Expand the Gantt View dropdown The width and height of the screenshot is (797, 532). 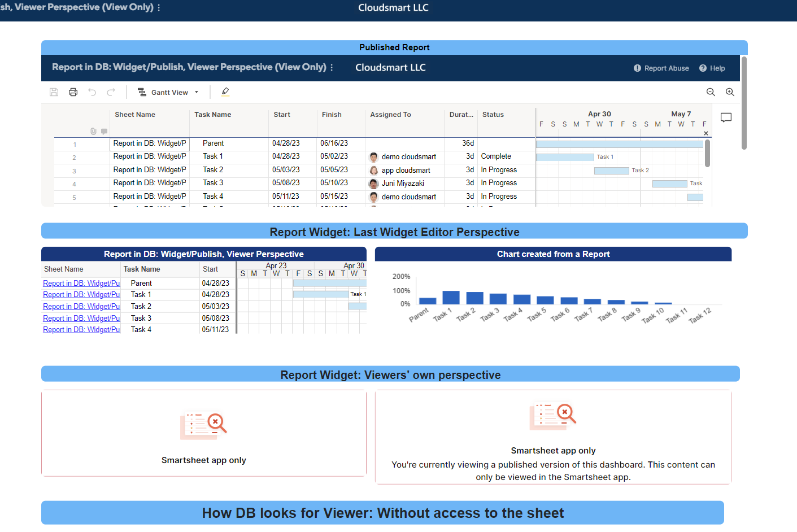pyautogui.click(x=196, y=92)
